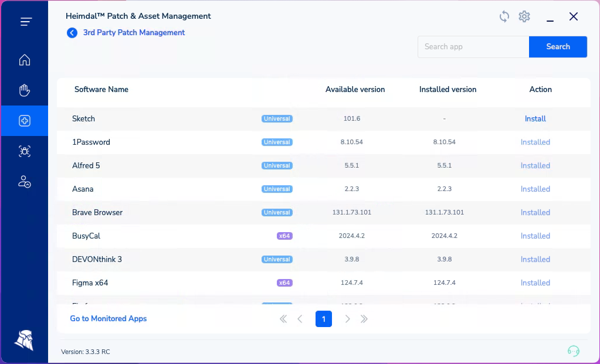This screenshot has width=600, height=364.
Task: Click the Action column header
Action: [540, 90]
